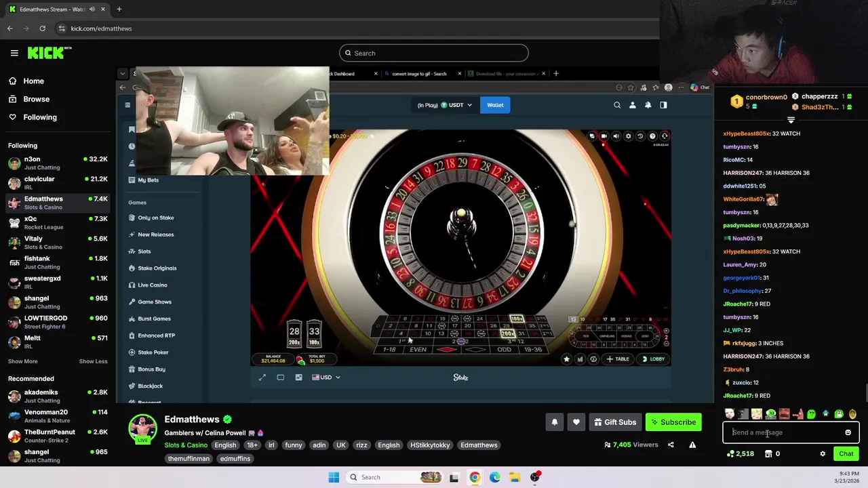Viewport: 868px width, 488px height.
Task: Toggle theatre mode below game
Action: (281, 378)
